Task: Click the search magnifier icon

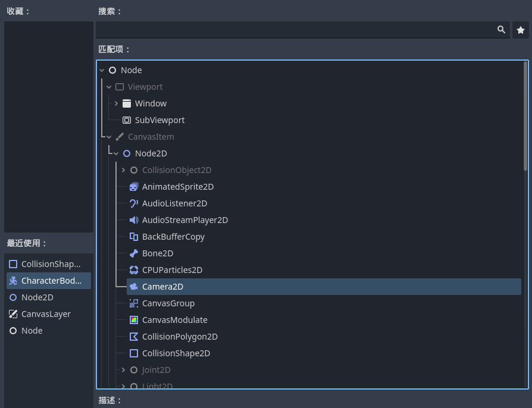Action: tap(502, 30)
